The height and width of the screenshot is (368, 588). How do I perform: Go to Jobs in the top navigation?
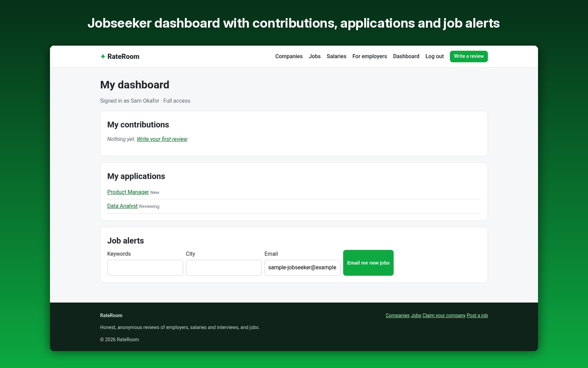(315, 56)
